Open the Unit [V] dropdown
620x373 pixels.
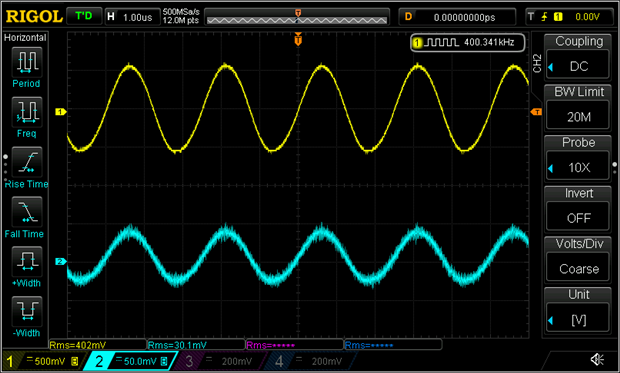578,311
